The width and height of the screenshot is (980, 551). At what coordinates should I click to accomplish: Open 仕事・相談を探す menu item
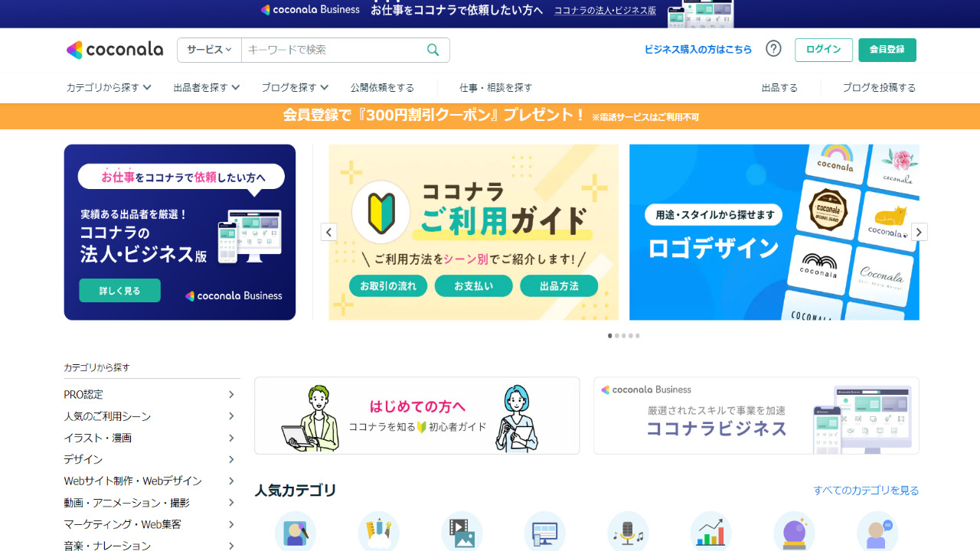click(495, 88)
